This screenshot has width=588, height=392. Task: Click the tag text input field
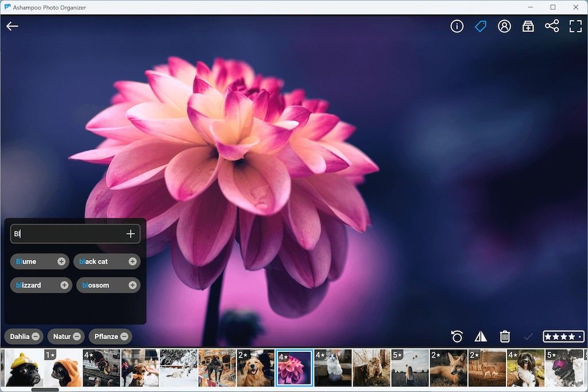[x=66, y=234]
